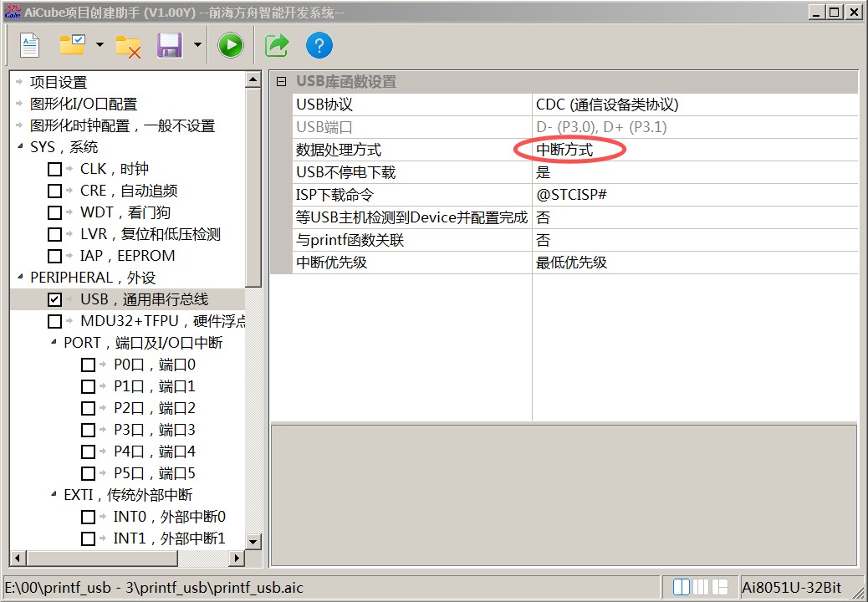Create a new project document

click(x=29, y=45)
